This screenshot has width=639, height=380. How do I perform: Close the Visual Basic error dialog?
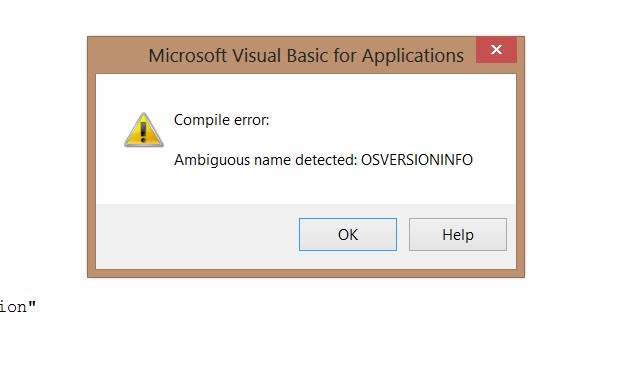click(x=496, y=50)
